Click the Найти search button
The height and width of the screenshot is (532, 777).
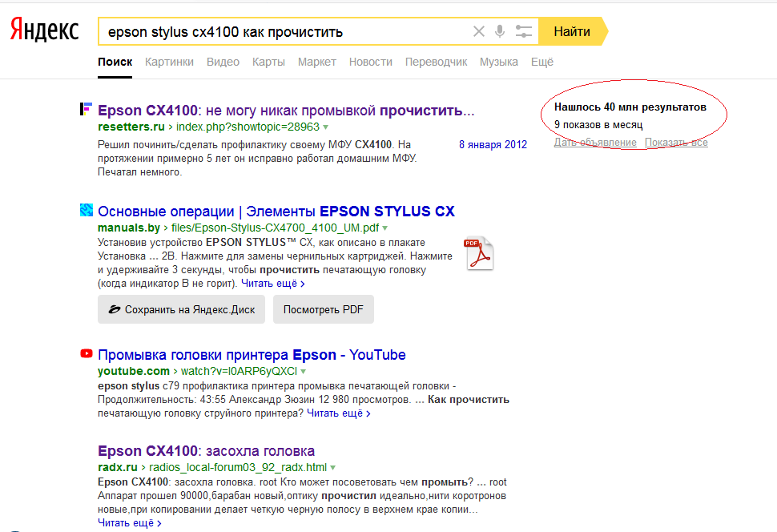click(x=573, y=31)
